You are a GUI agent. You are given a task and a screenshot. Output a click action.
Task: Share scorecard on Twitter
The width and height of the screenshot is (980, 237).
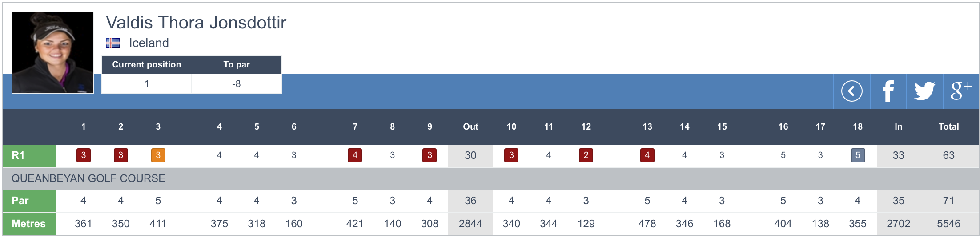click(924, 91)
